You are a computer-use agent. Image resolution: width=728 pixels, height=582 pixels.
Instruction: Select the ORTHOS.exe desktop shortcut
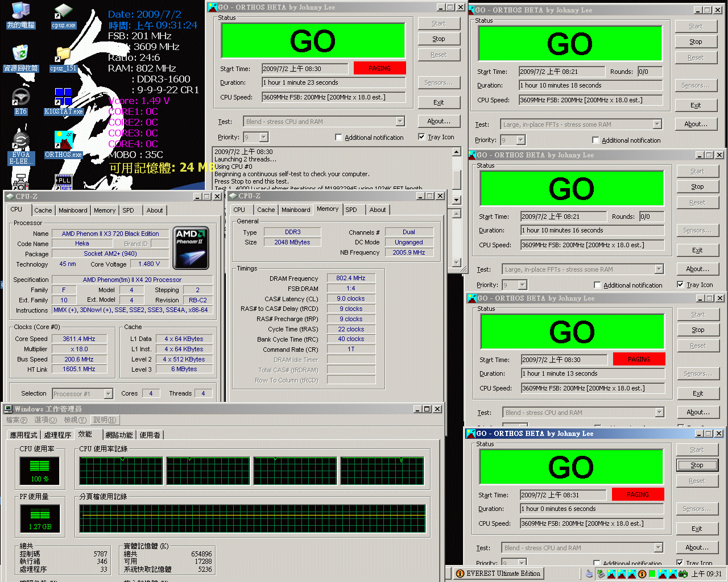(63, 145)
